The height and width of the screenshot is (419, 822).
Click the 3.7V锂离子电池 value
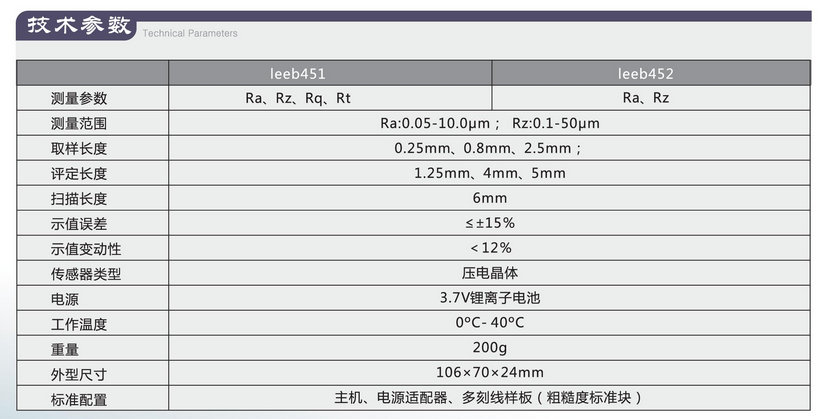tap(490, 298)
